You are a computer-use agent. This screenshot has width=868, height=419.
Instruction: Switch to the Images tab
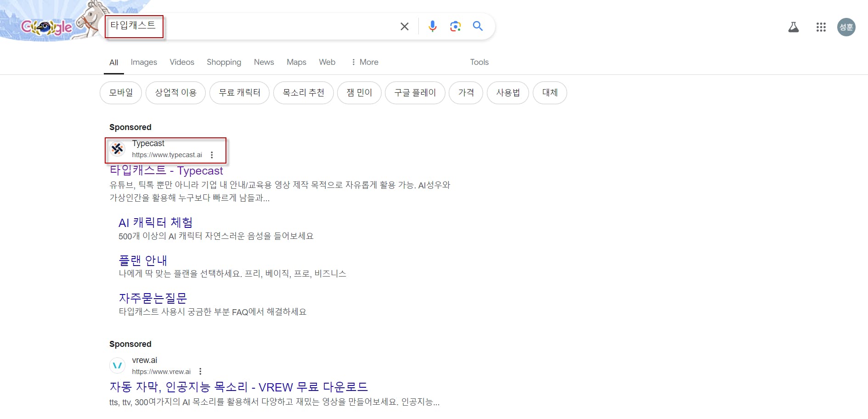click(144, 62)
